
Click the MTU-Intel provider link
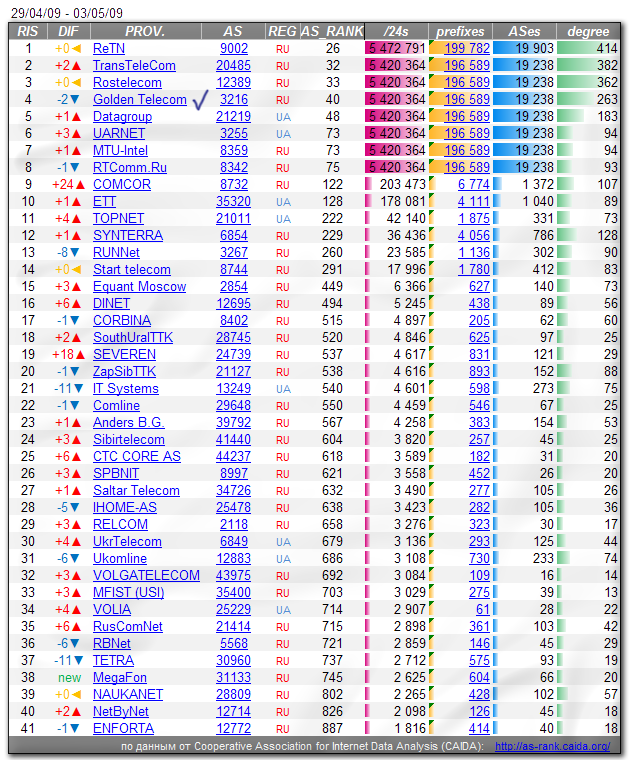click(x=120, y=150)
